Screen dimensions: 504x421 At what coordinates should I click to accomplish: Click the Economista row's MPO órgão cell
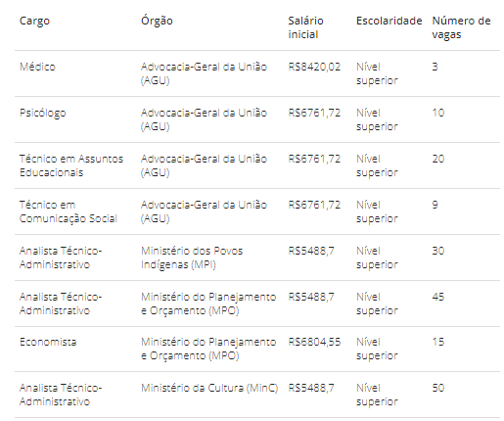[x=208, y=349]
